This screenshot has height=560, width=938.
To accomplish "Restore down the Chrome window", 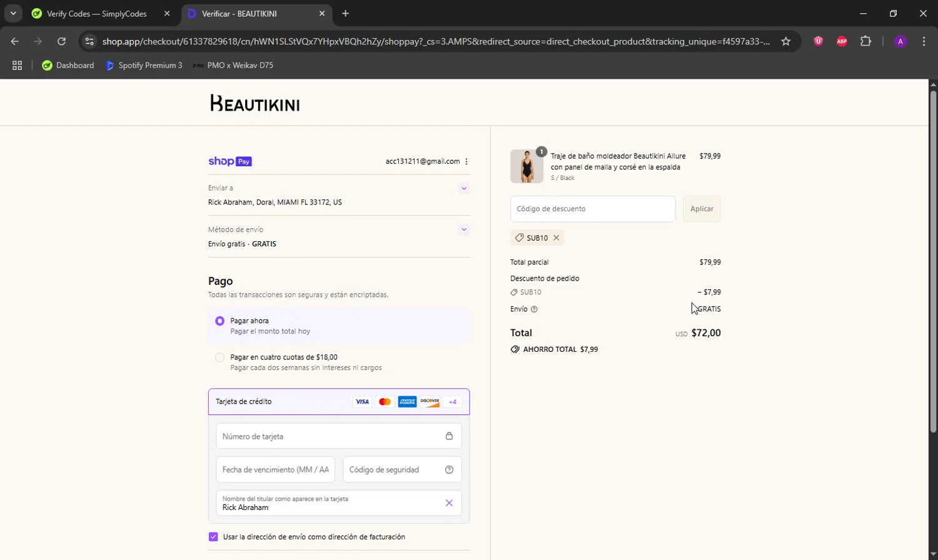I will point(893,13).
